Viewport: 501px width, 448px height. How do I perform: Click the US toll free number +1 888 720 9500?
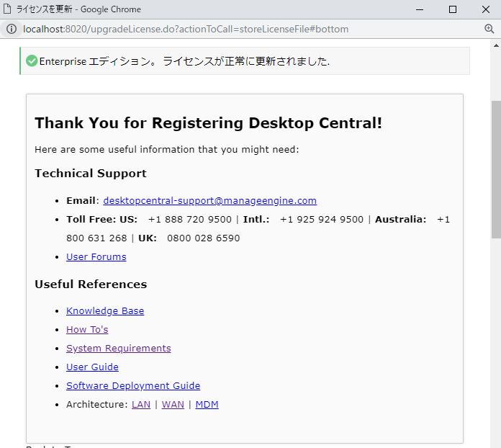point(190,220)
